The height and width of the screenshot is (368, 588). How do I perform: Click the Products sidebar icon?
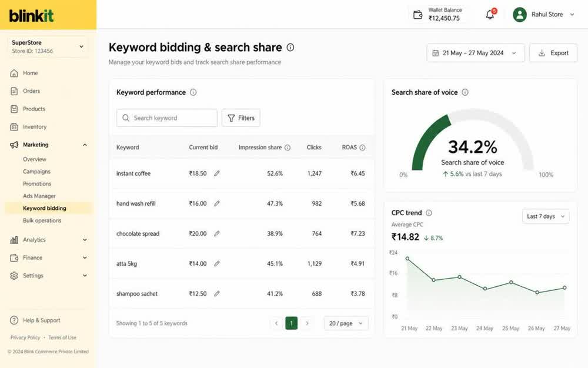(14, 109)
